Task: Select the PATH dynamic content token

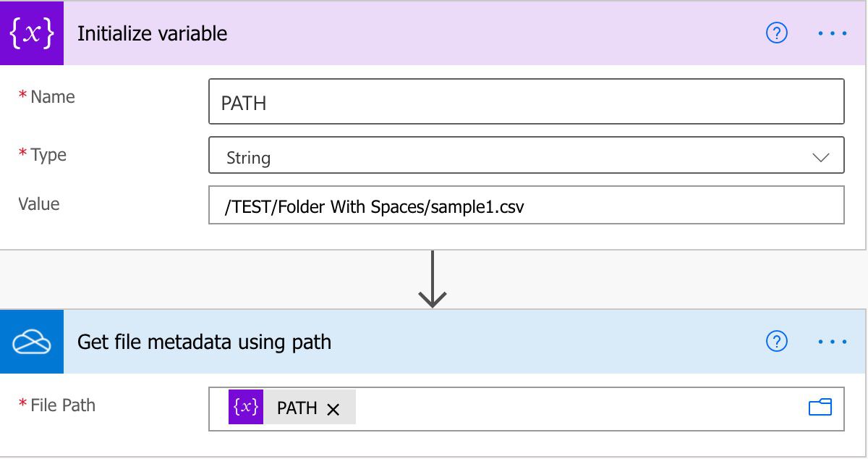Action: (297, 407)
